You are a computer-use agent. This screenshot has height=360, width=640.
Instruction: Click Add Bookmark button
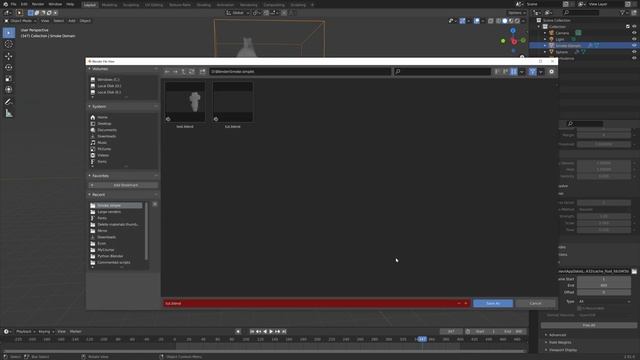coord(123,185)
